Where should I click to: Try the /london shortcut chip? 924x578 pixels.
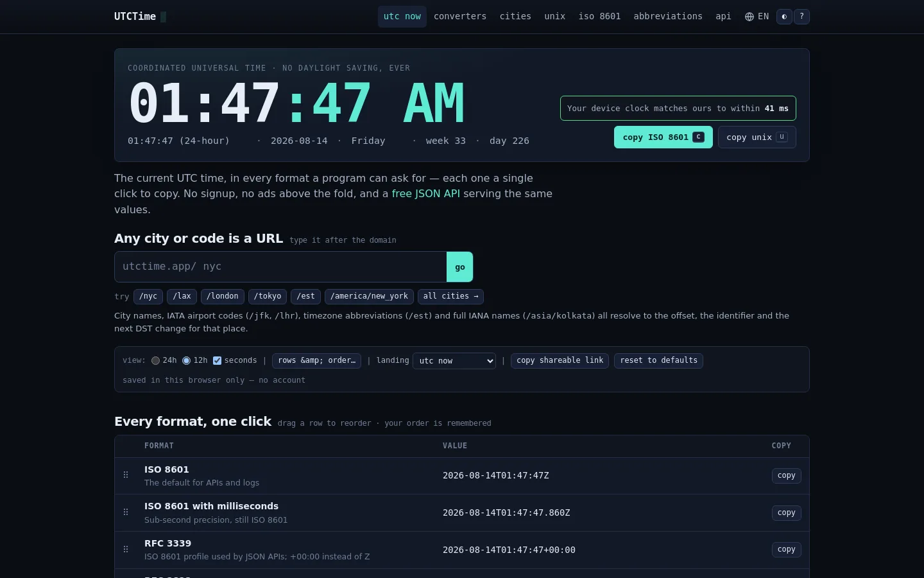(x=223, y=296)
